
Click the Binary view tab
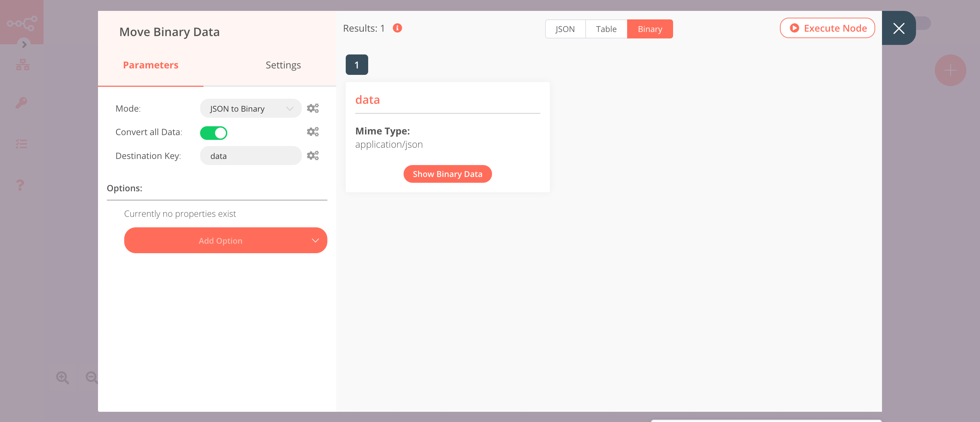pos(649,28)
